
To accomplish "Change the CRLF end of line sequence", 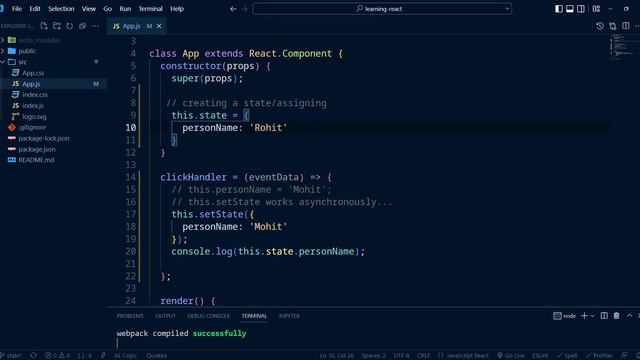I will (423, 356).
